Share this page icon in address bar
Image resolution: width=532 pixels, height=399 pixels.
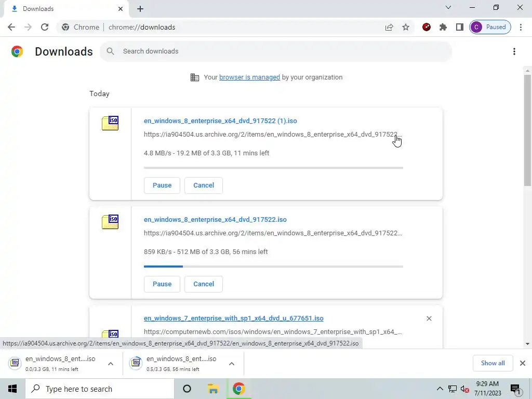(389, 27)
